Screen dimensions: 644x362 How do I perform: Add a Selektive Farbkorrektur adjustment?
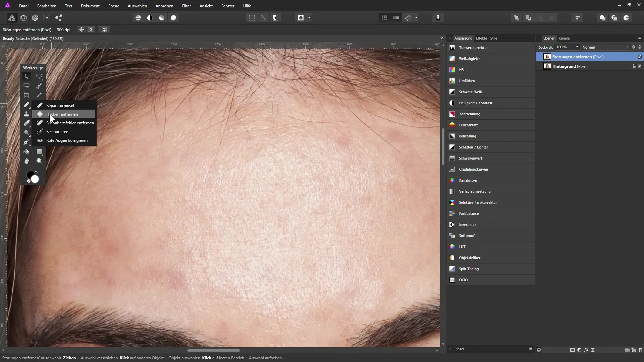(x=491, y=202)
